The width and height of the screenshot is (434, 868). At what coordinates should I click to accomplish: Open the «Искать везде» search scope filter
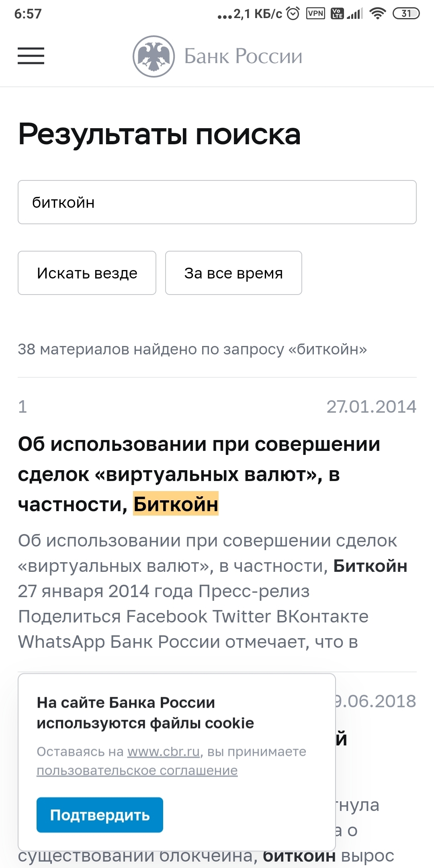[87, 273]
